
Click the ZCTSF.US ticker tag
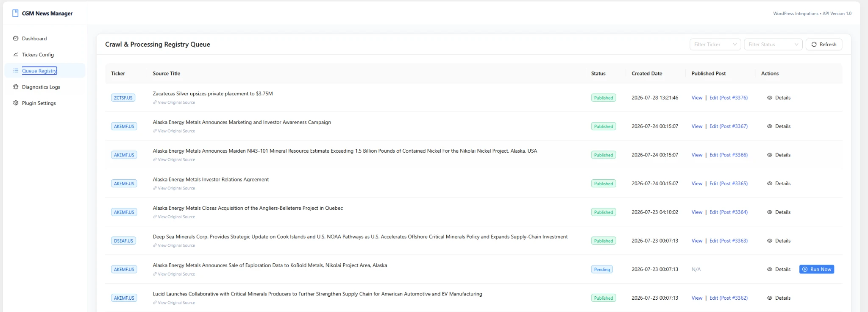point(123,97)
